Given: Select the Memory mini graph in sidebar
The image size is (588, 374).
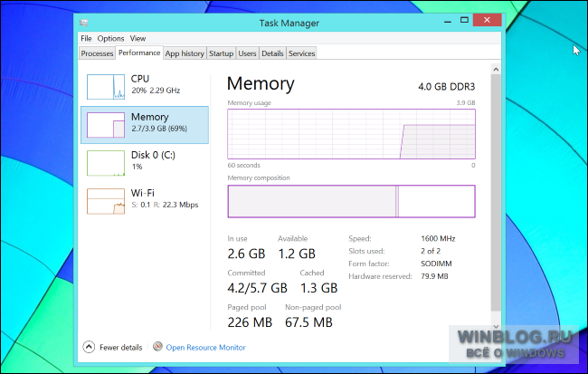Looking at the screenshot, I should pyautogui.click(x=106, y=125).
